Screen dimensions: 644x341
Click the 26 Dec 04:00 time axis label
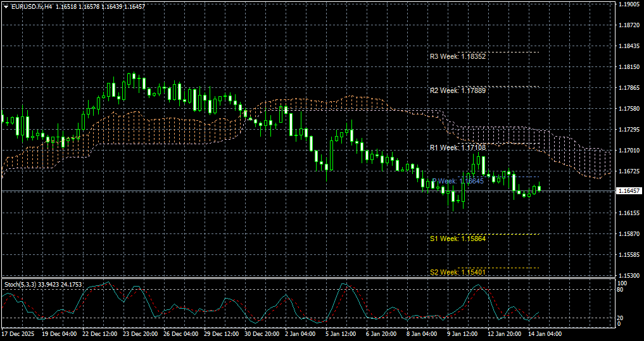point(179,334)
